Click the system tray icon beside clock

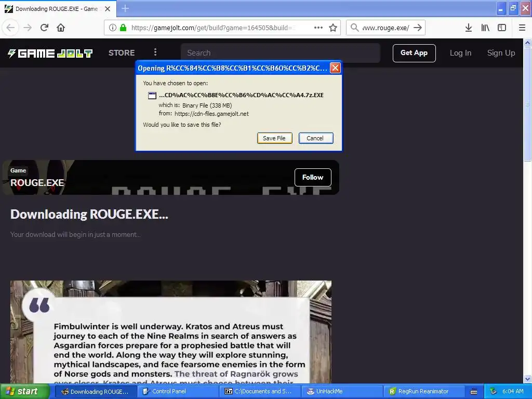click(494, 392)
